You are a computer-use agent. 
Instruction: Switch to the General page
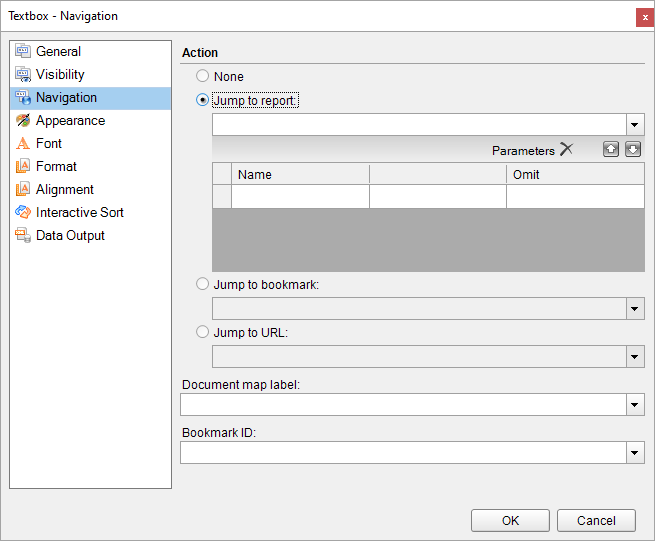[x=90, y=51]
